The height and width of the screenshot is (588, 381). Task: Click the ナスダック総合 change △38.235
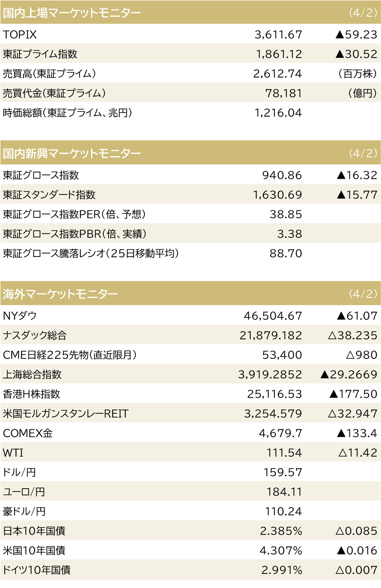[352, 335]
